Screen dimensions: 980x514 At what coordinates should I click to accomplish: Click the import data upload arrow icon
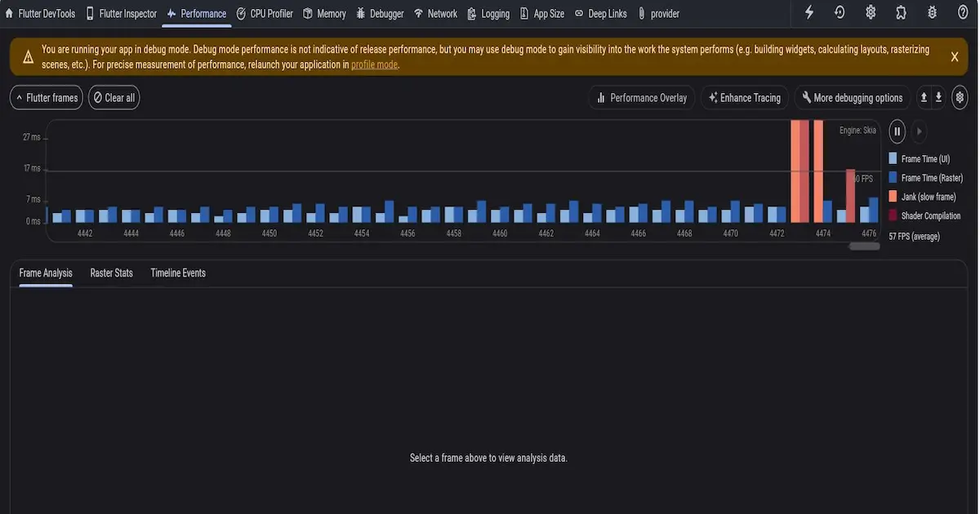[x=924, y=98]
